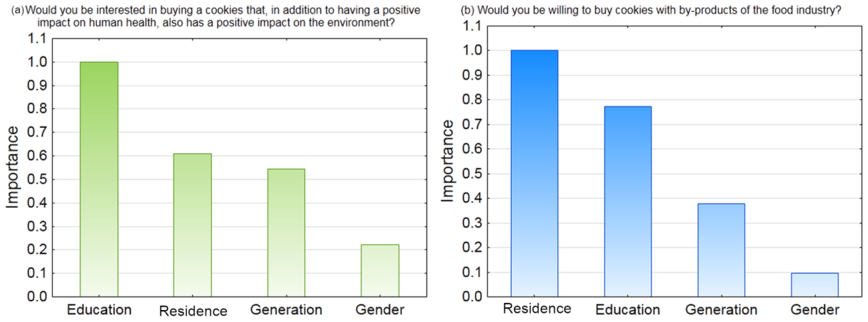Screen dimensions: 868x322
Task: Click the Gender label below chart (b)
Action: (x=814, y=310)
